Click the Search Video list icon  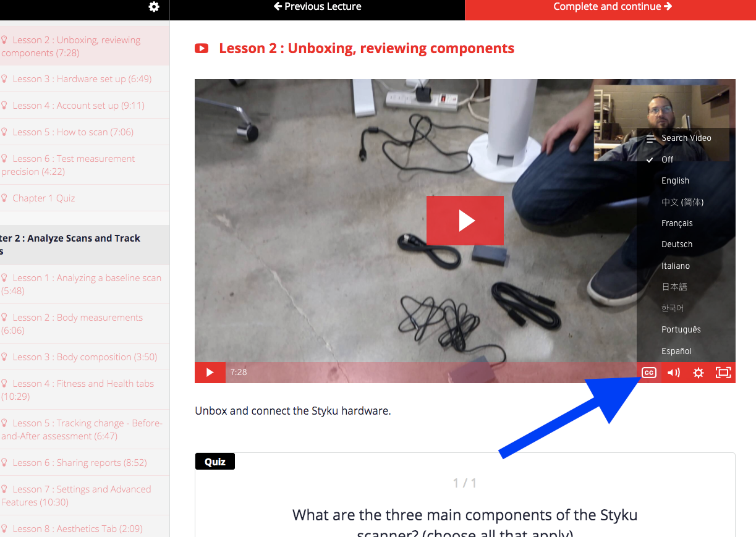[x=650, y=138]
